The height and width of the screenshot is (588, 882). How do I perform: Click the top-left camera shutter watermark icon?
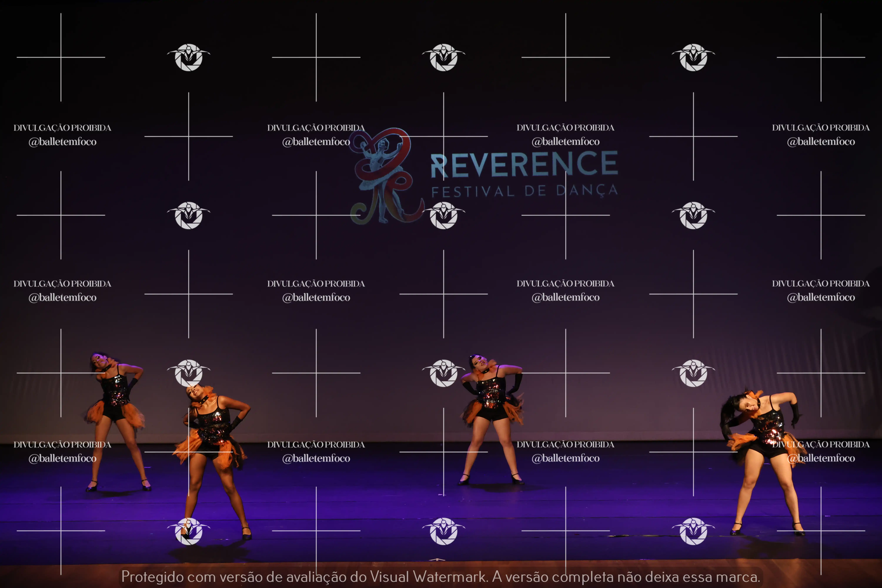coord(189,57)
